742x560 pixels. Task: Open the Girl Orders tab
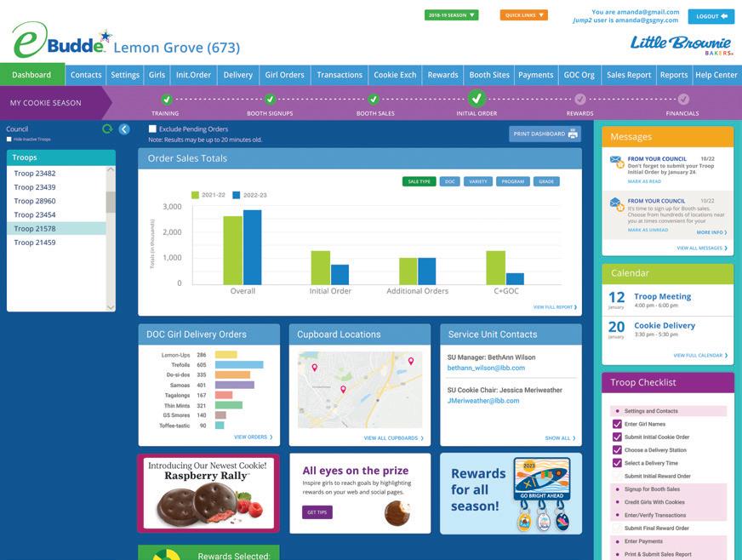(x=284, y=75)
